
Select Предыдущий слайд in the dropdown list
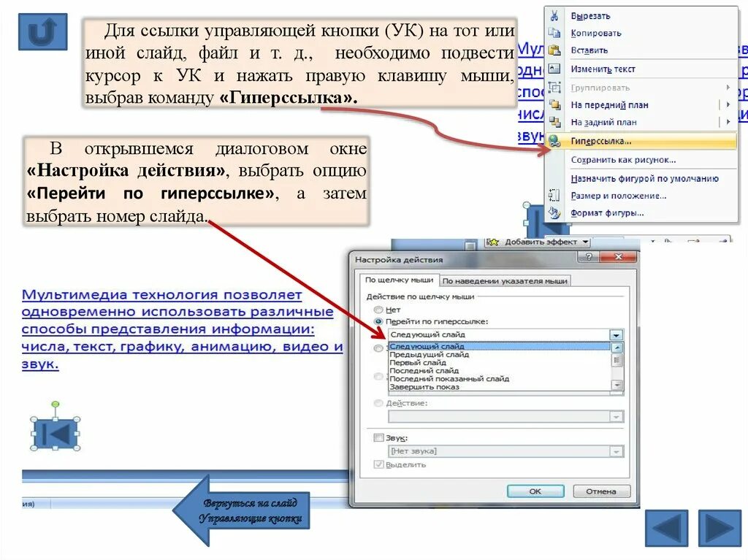tap(500, 354)
